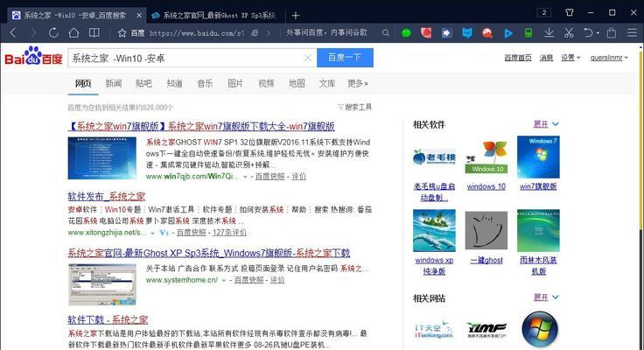Open the hamburger main menu

pyautogui.click(x=632, y=33)
